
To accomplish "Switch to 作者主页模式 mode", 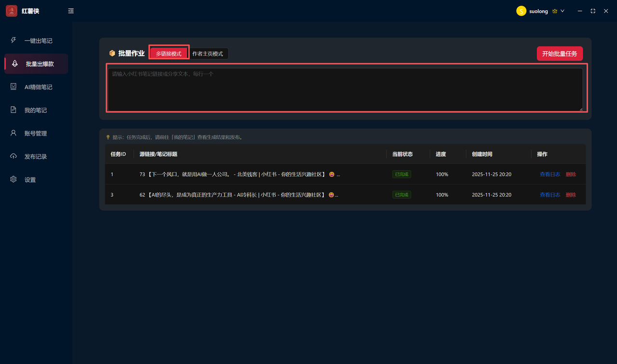I will click(208, 54).
